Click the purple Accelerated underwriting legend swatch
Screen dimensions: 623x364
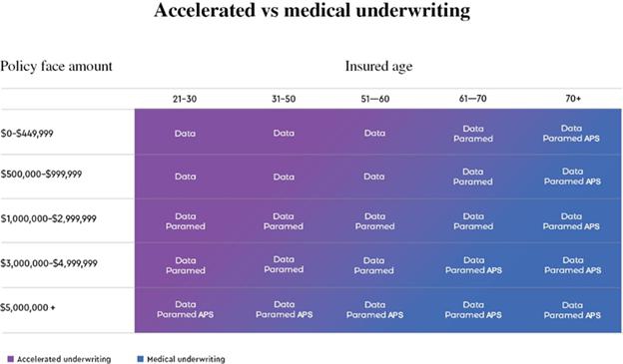(11, 359)
